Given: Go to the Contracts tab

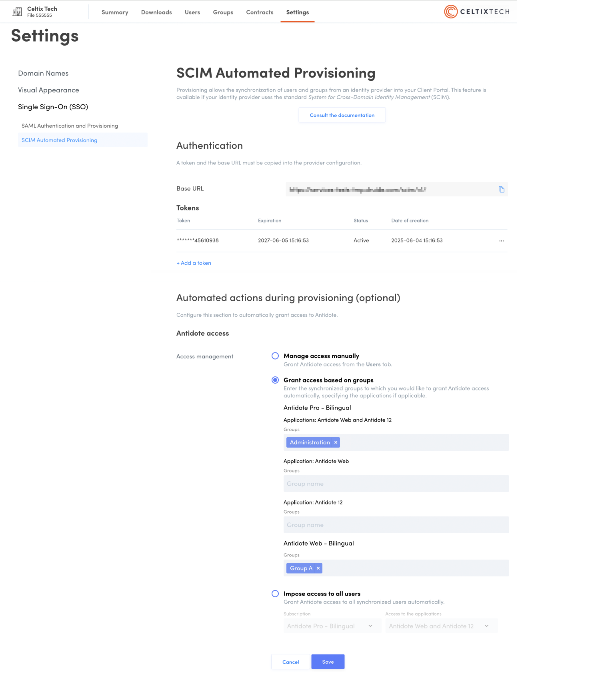Looking at the screenshot, I should click(260, 12).
